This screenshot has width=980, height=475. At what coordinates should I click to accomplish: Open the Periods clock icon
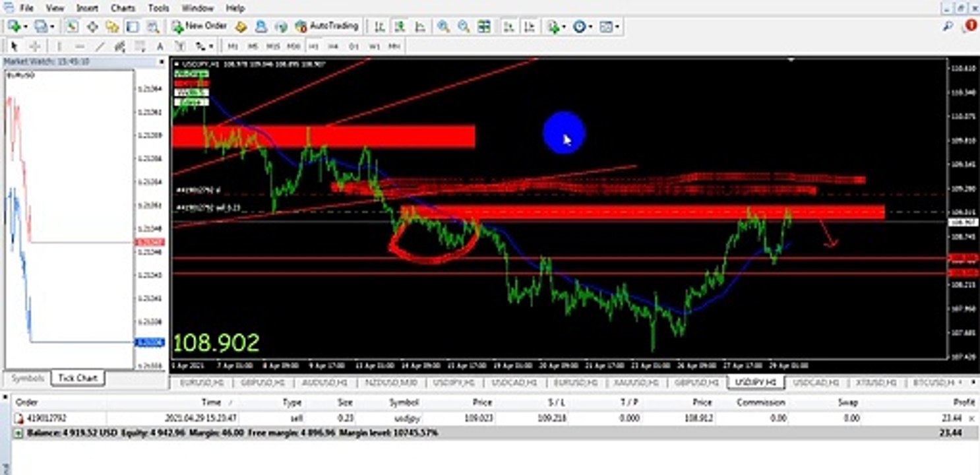pos(579,26)
